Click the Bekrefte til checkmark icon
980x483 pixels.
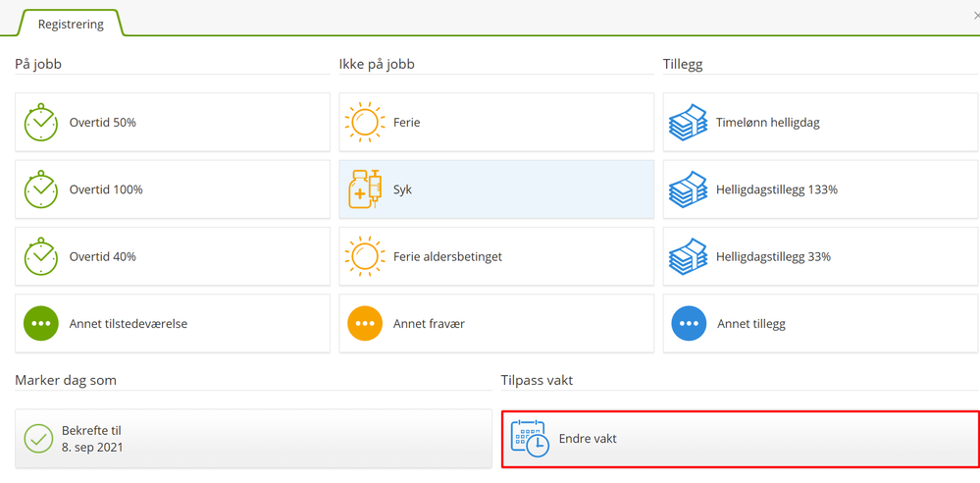(x=38, y=439)
